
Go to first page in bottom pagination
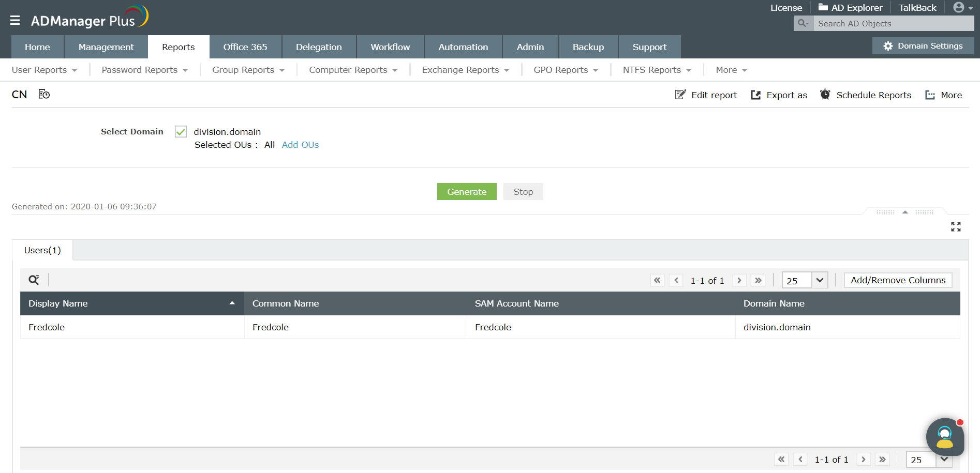781,459
